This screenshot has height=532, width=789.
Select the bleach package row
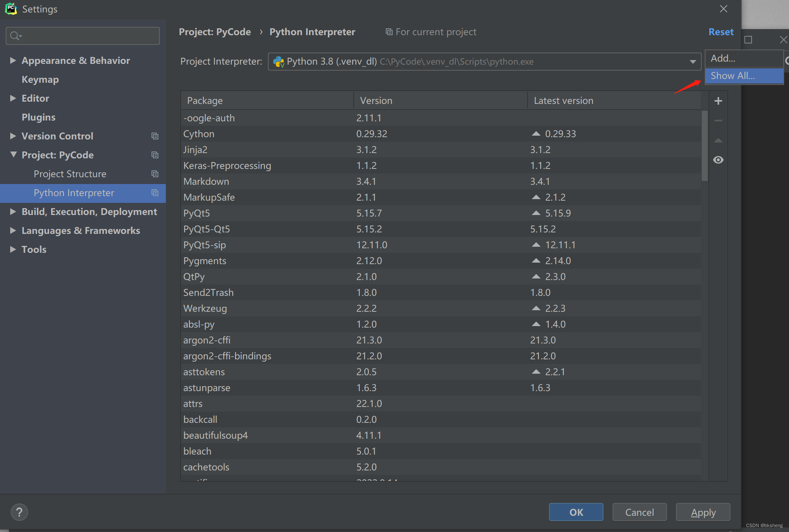pyautogui.click(x=441, y=451)
